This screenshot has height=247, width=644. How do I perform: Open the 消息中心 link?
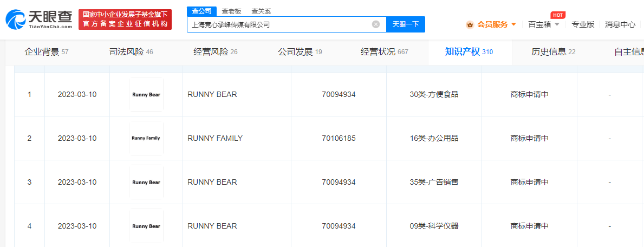(x=620, y=24)
